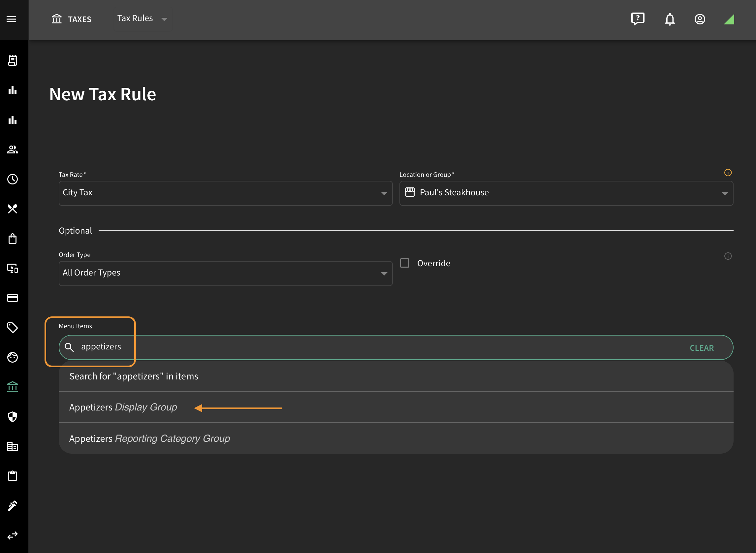Open the people/staff sidebar icon
The image size is (756, 553).
[x=13, y=149]
